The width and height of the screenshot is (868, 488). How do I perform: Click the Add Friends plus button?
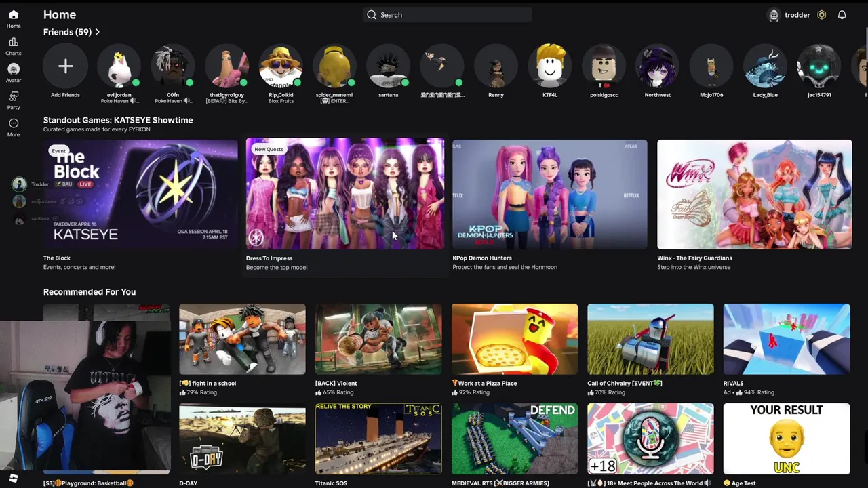(x=65, y=66)
